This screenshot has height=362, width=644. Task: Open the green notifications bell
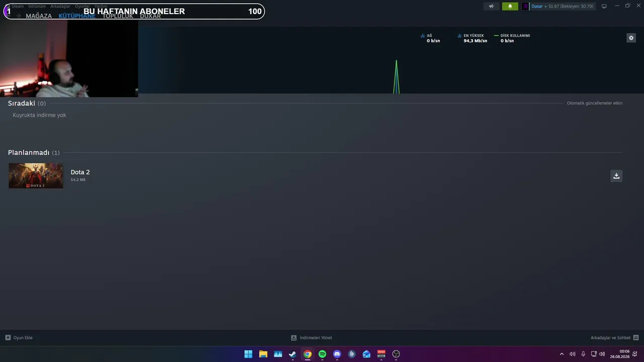point(510,7)
